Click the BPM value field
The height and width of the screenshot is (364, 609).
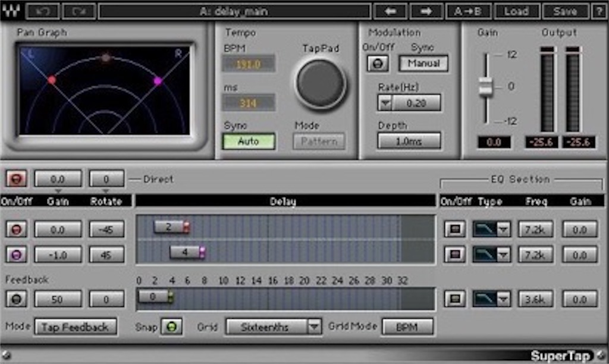coord(249,64)
